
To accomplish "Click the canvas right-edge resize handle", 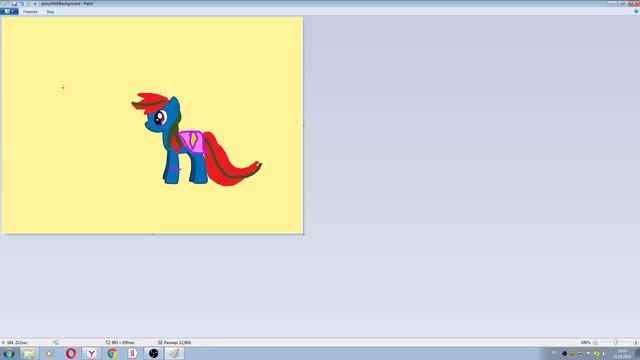I will pyautogui.click(x=303, y=125).
